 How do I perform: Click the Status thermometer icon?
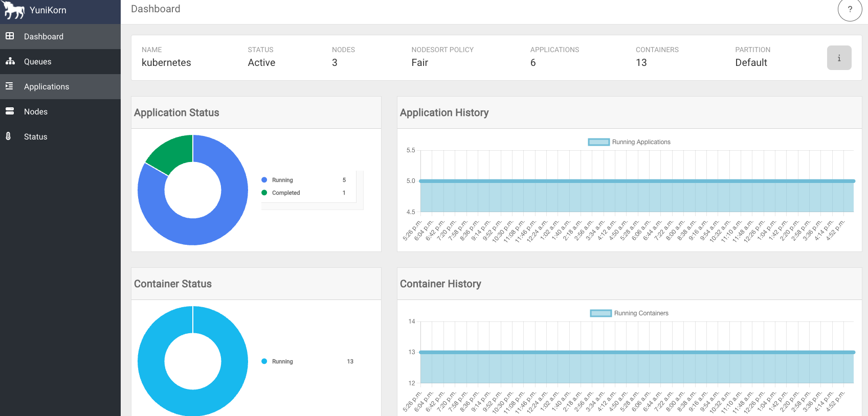[x=8, y=136]
